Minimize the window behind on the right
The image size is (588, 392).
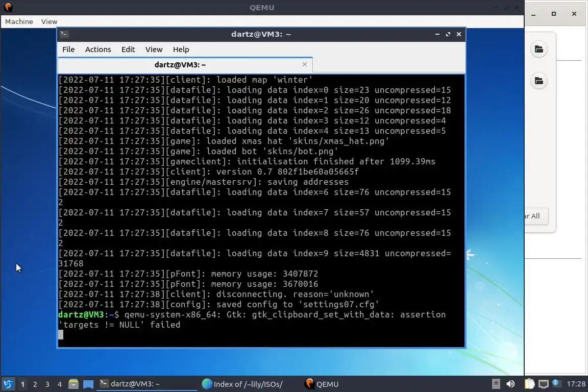point(533,14)
